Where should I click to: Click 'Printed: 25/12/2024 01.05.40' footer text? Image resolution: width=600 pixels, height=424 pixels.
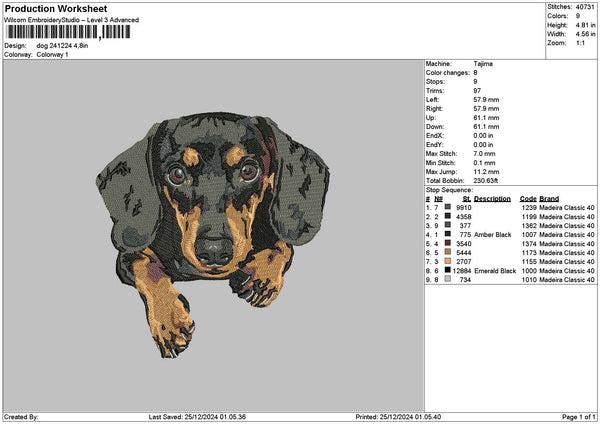(398, 417)
